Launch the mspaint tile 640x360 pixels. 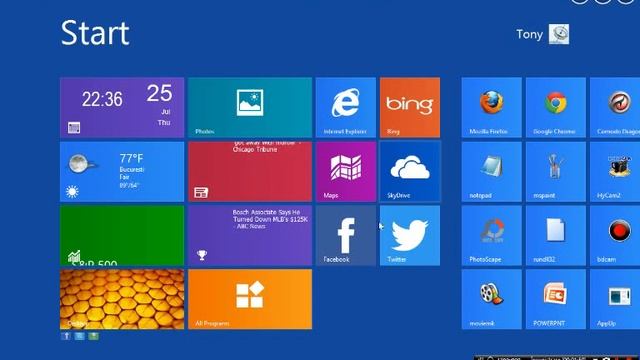(x=556, y=171)
